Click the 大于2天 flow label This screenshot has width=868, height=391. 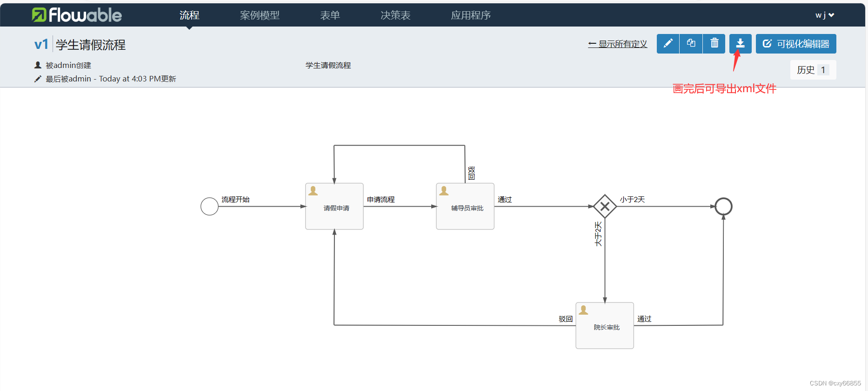coord(598,234)
